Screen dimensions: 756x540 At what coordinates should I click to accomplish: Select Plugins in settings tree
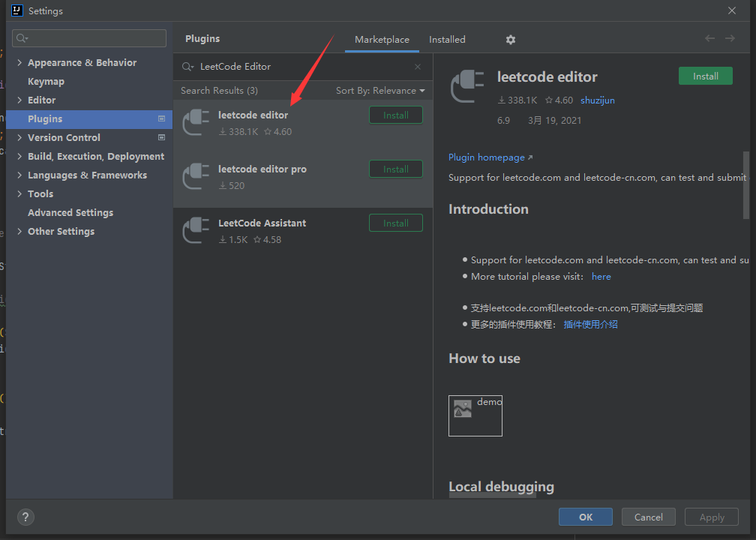pos(89,119)
